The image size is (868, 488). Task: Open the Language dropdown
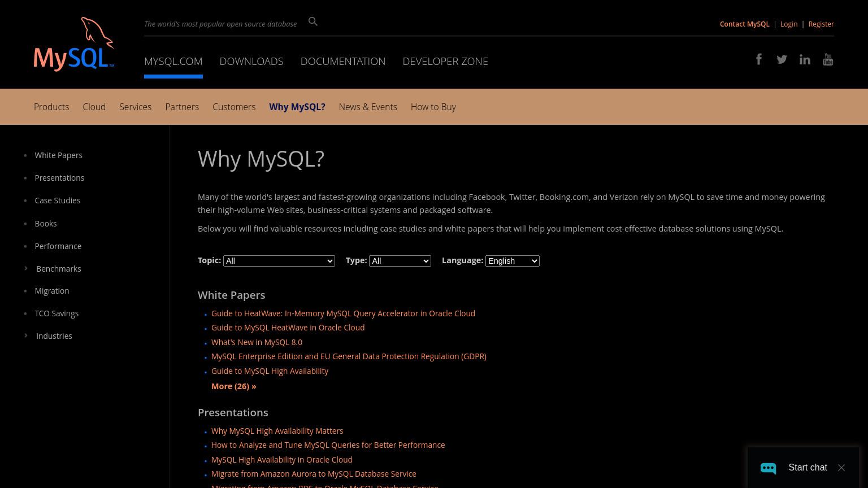click(513, 261)
